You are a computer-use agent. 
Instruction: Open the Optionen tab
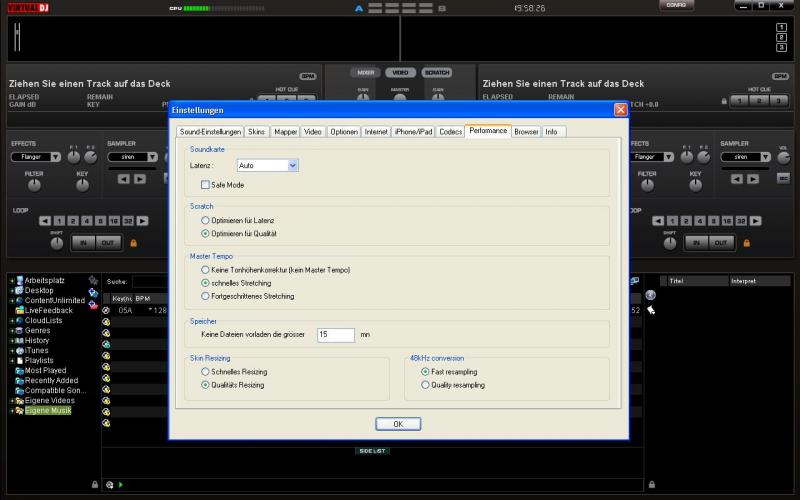click(x=344, y=132)
